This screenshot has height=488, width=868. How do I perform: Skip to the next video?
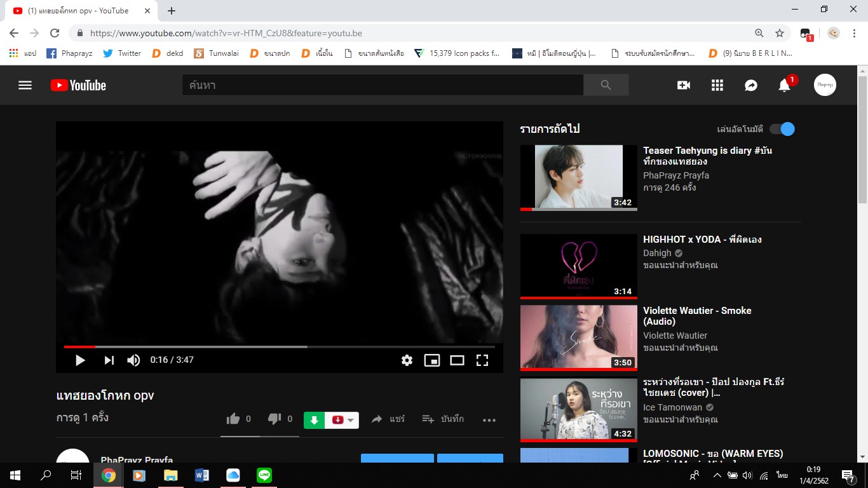[109, 360]
